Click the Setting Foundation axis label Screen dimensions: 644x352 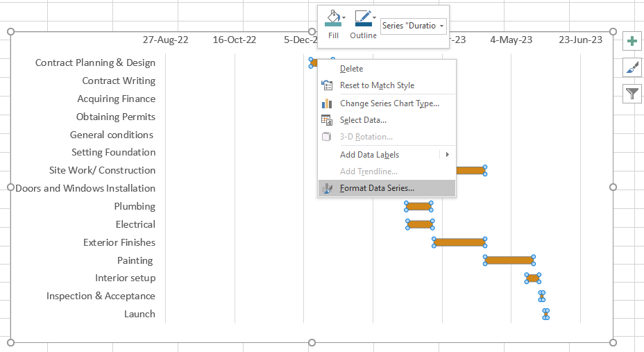click(113, 152)
